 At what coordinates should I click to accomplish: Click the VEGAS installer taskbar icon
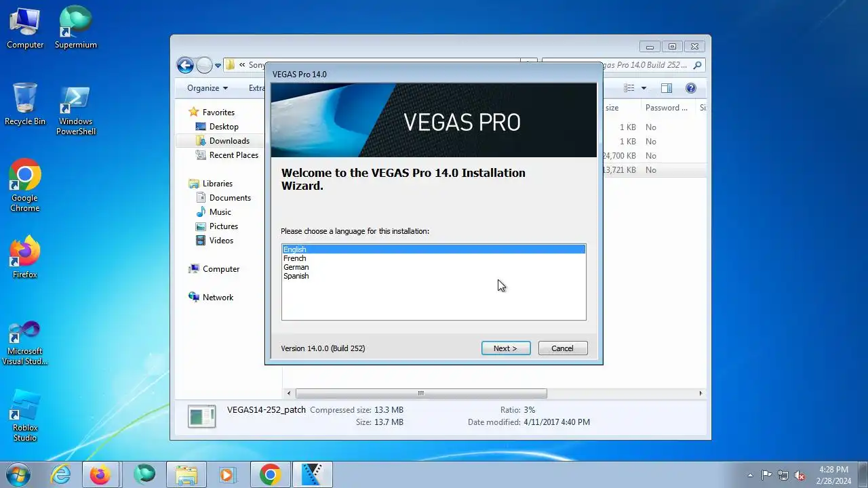[x=312, y=474]
